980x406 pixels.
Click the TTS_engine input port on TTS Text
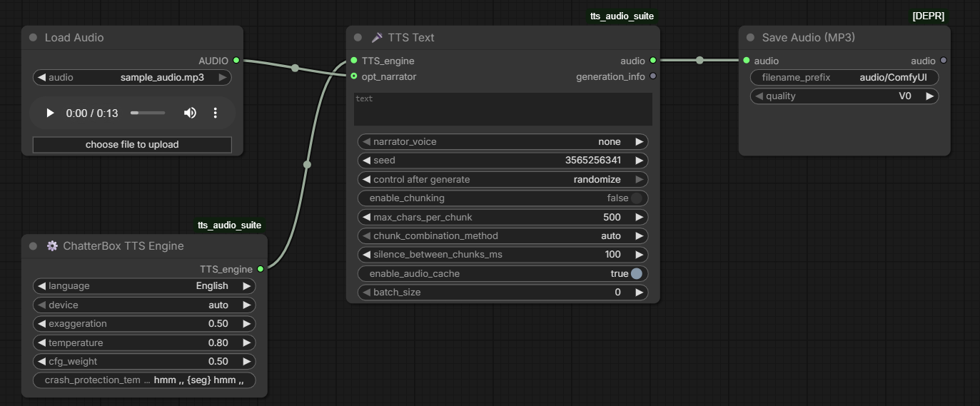pos(354,61)
